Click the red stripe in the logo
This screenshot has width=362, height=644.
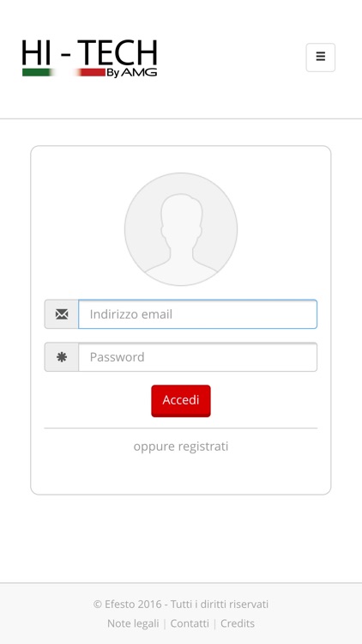click(x=91, y=72)
